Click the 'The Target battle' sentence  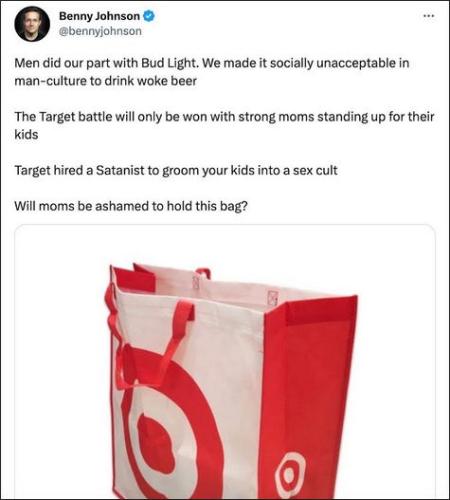[x=224, y=117]
